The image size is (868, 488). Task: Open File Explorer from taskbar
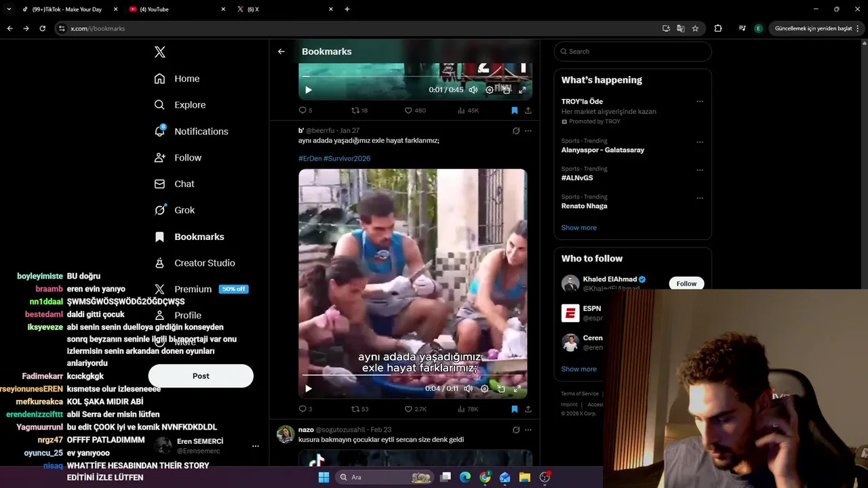click(525, 477)
